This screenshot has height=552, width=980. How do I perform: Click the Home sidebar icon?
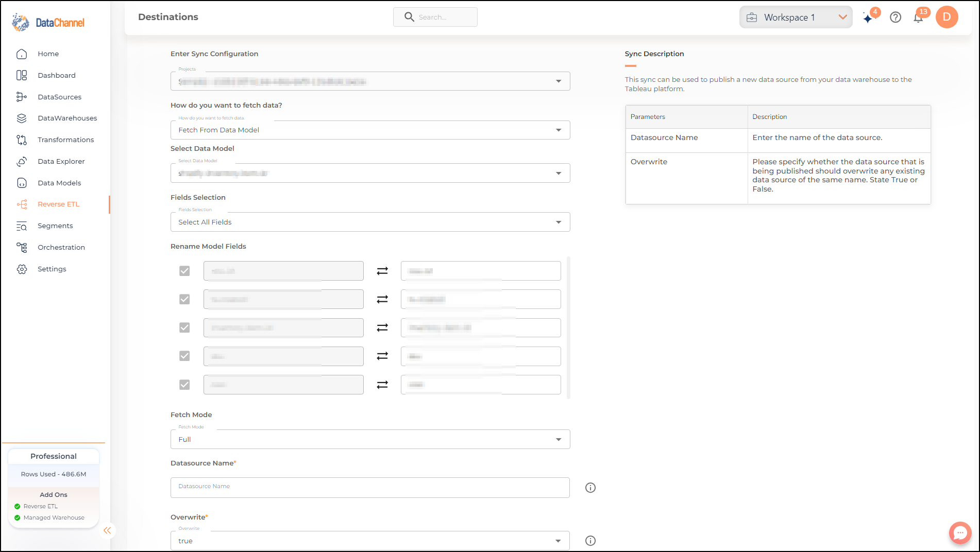pos(22,54)
